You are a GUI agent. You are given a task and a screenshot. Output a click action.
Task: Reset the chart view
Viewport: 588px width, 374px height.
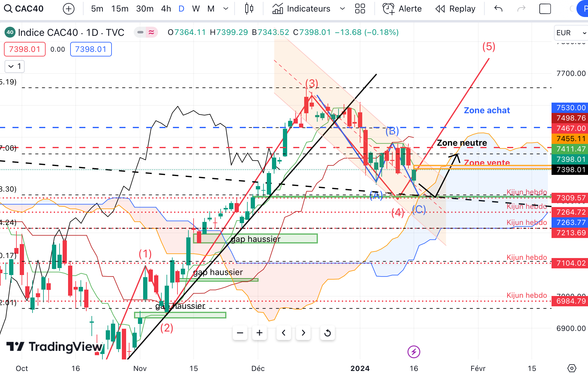(327, 333)
